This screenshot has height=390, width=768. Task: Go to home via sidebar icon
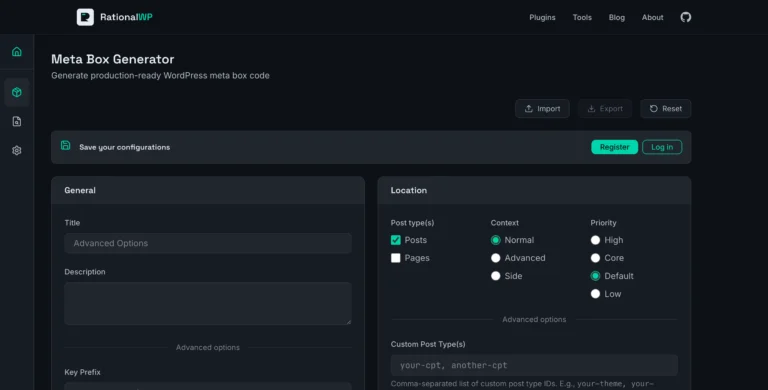tap(17, 51)
